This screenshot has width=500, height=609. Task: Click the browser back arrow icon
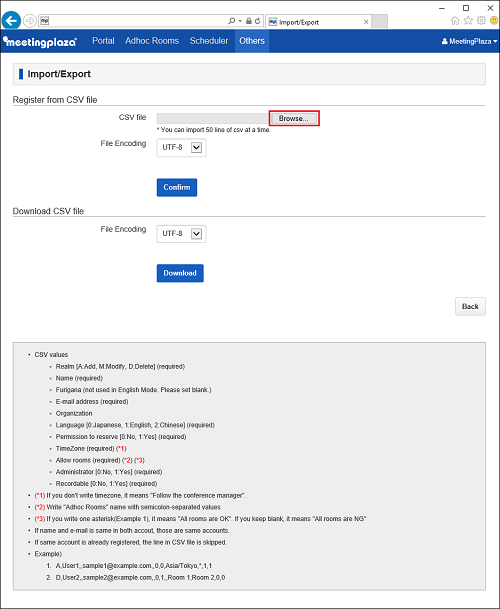click(11, 21)
